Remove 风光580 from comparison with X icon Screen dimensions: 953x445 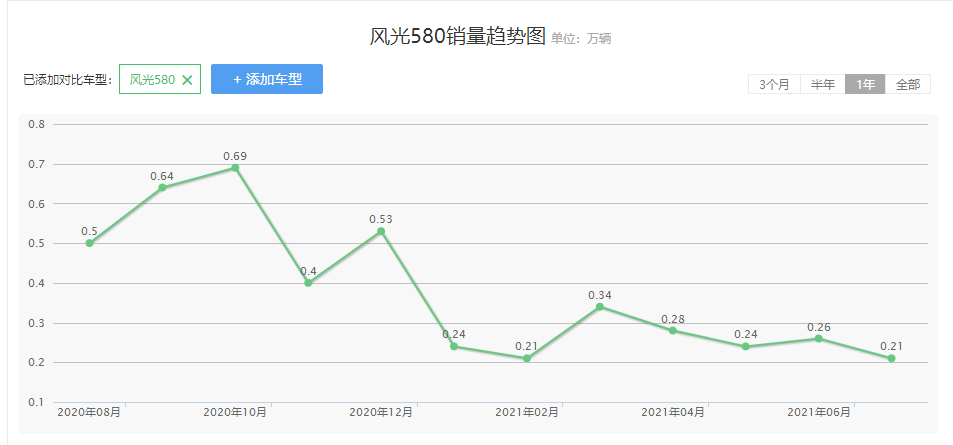187,80
